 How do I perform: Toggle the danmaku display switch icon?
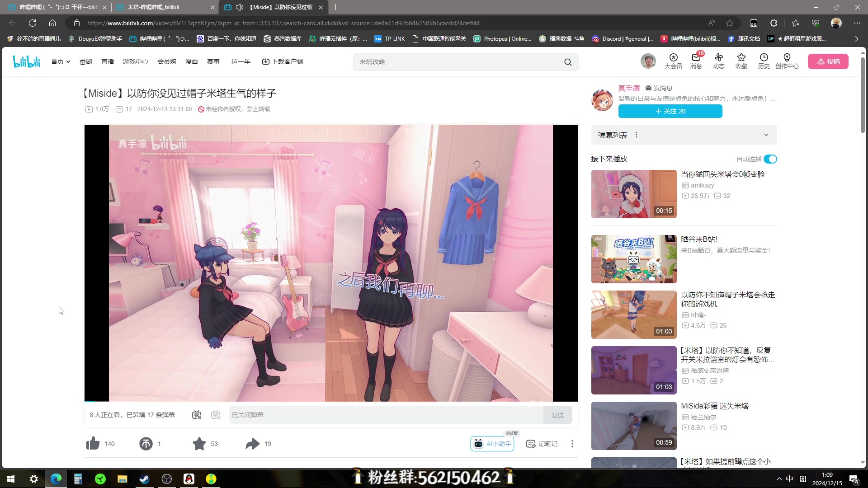[197, 415]
